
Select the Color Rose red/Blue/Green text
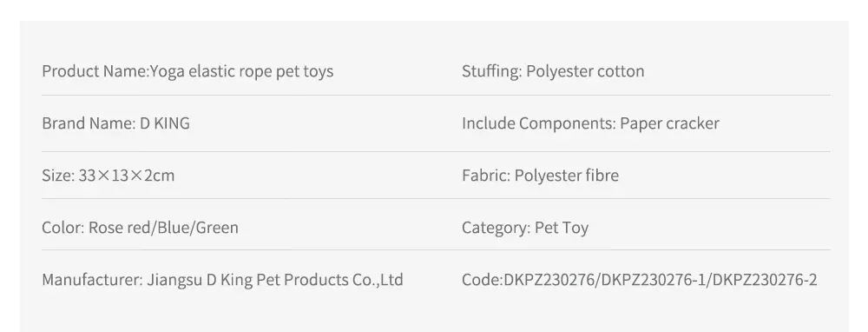pos(140,228)
